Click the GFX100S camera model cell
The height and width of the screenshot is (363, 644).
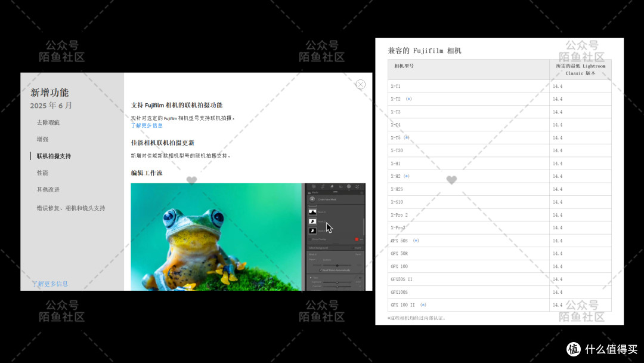pos(469,292)
